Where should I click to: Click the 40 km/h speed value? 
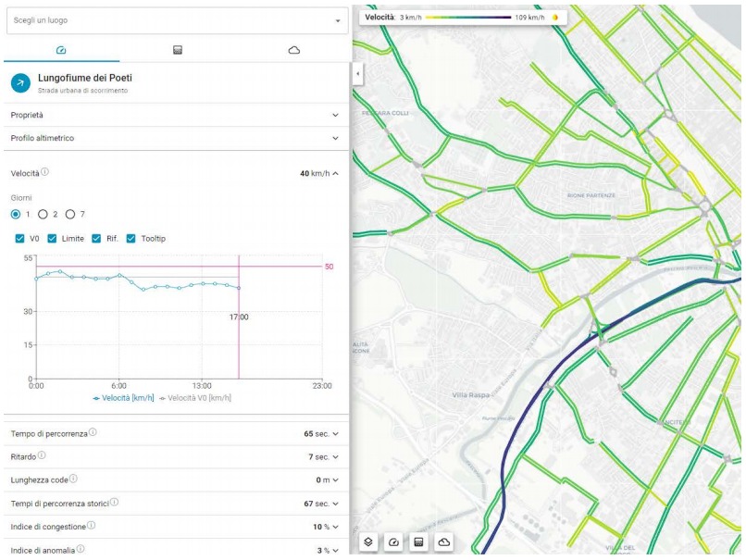[315, 173]
